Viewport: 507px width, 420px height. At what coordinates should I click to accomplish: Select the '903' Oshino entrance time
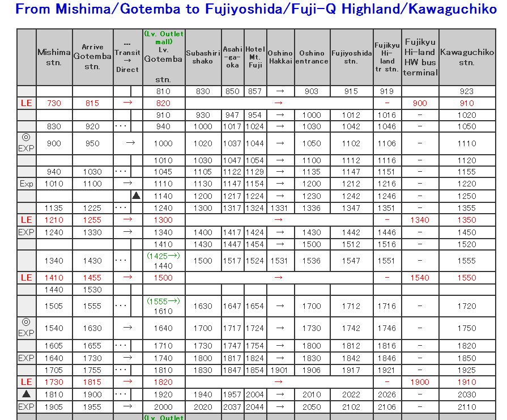click(312, 91)
